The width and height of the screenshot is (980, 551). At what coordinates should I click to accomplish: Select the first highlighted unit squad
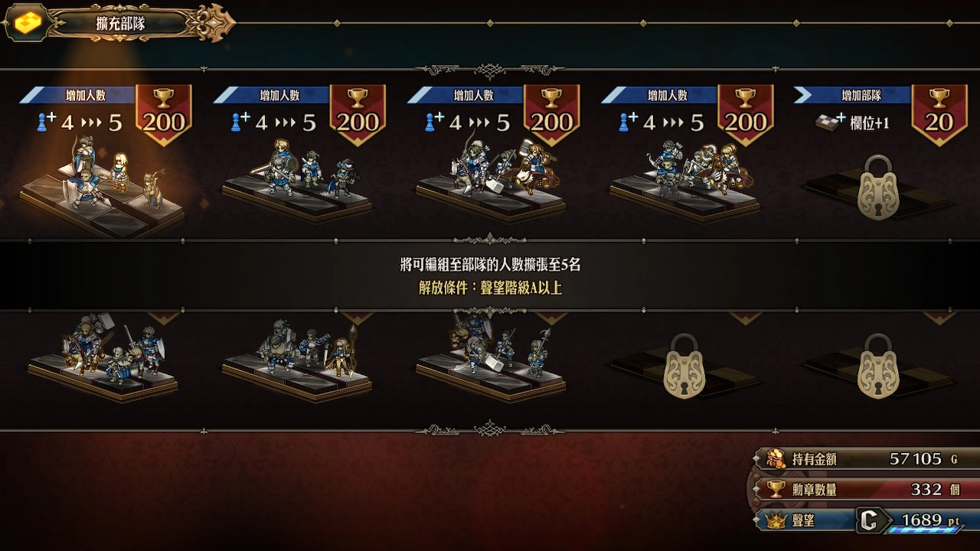(x=103, y=184)
